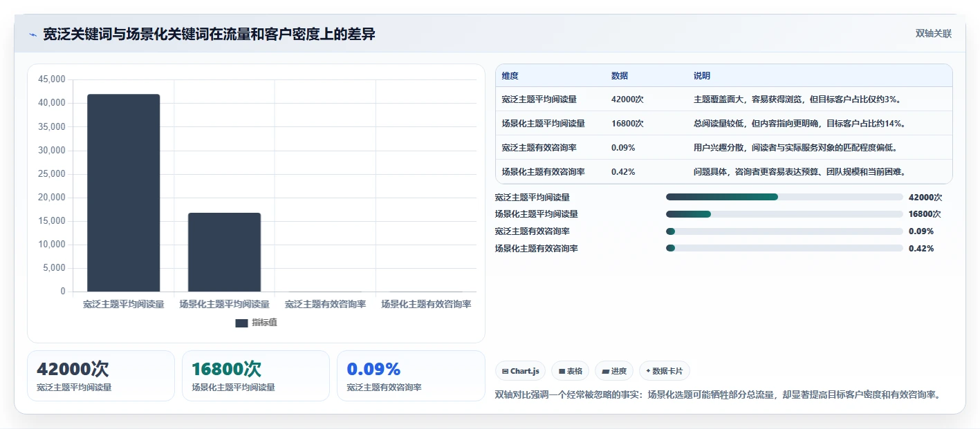The height and width of the screenshot is (429, 980).
Task: Click the lightning icon beside the title
Action: [33, 34]
